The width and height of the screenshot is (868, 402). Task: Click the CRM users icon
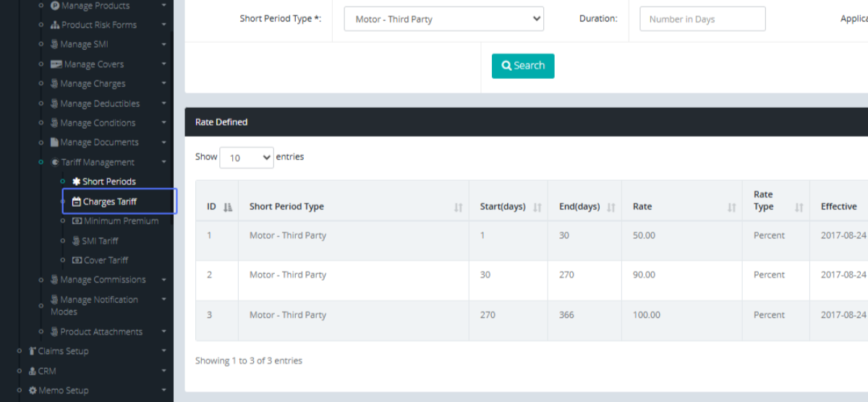(x=32, y=371)
